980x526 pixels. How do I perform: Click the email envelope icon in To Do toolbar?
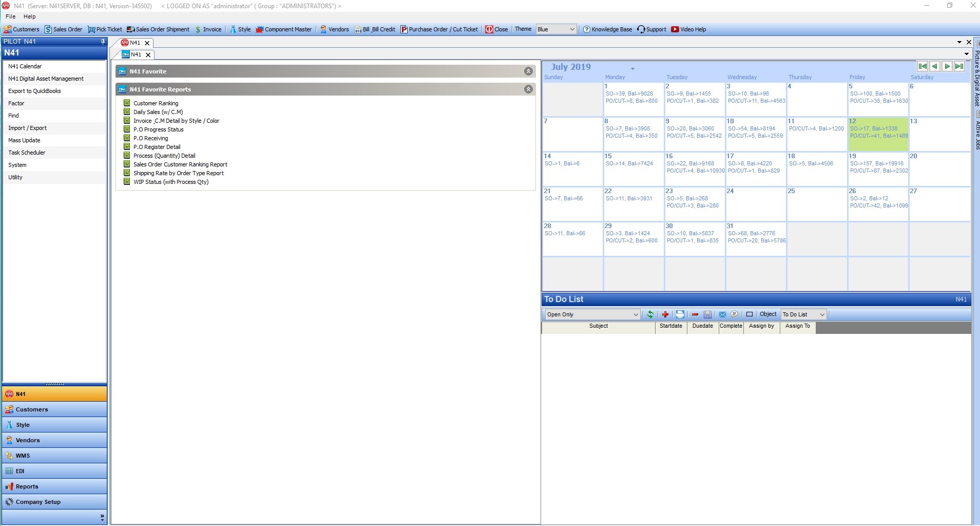722,314
